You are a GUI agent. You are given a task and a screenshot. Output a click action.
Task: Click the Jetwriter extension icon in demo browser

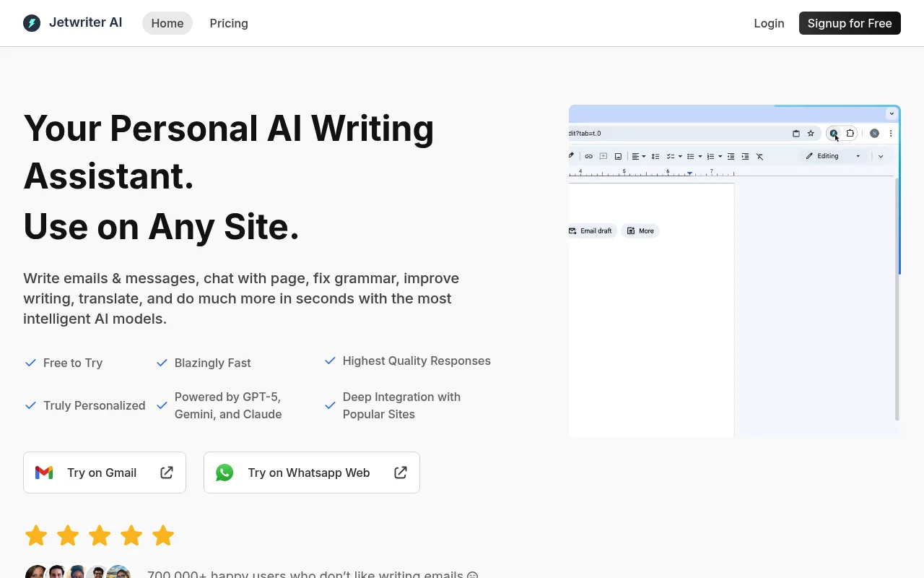click(x=834, y=133)
